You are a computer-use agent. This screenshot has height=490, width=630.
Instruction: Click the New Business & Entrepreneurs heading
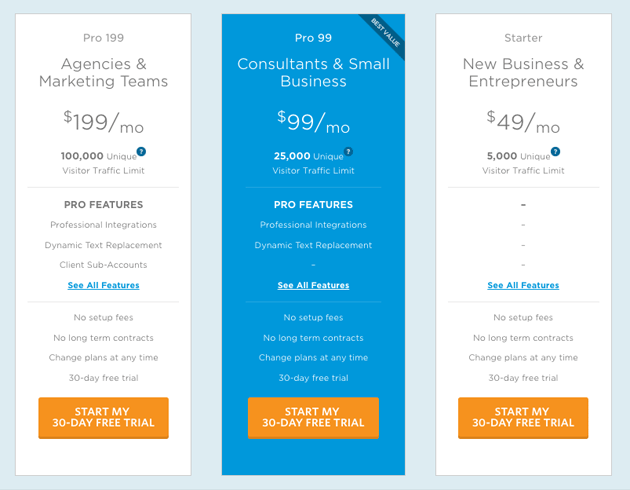point(523,72)
